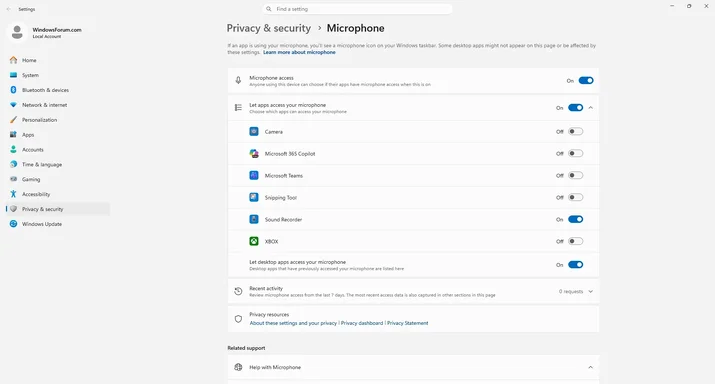
Task: Enable microphone for XBOX
Action: click(x=575, y=241)
